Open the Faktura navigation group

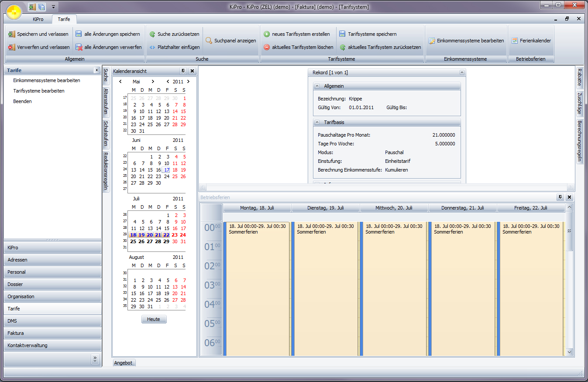coord(52,333)
